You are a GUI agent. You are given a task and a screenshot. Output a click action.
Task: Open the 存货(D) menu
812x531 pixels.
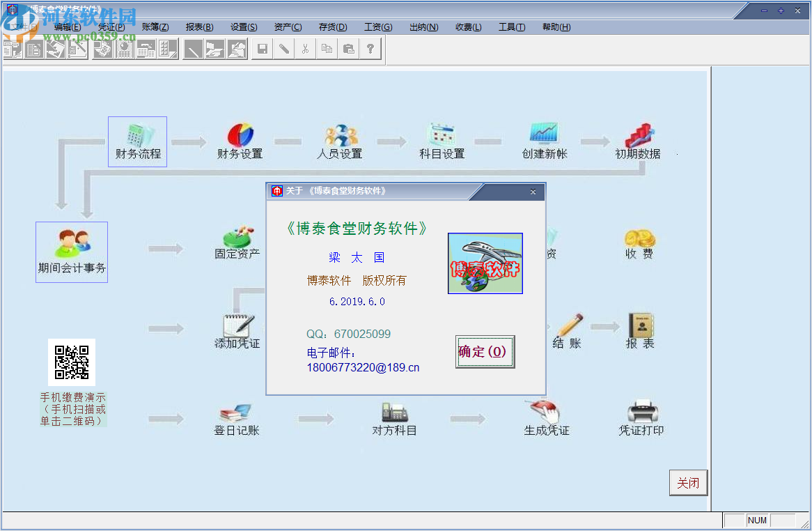[333, 27]
